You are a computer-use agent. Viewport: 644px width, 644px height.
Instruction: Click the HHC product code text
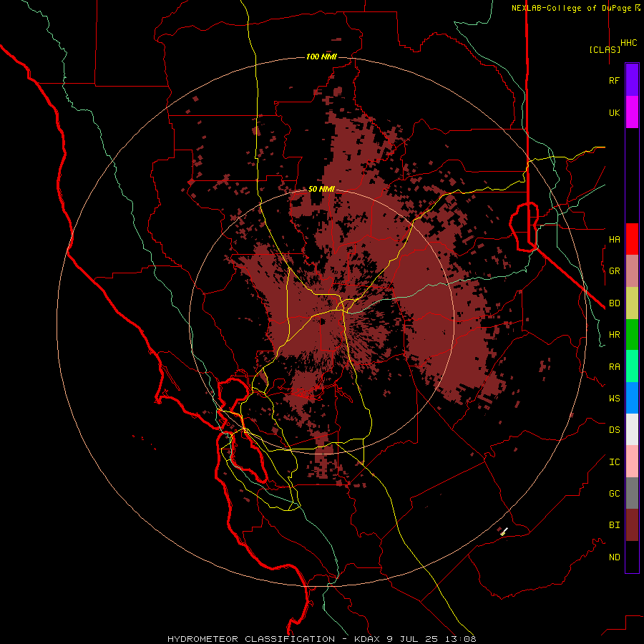click(x=628, y=43)
